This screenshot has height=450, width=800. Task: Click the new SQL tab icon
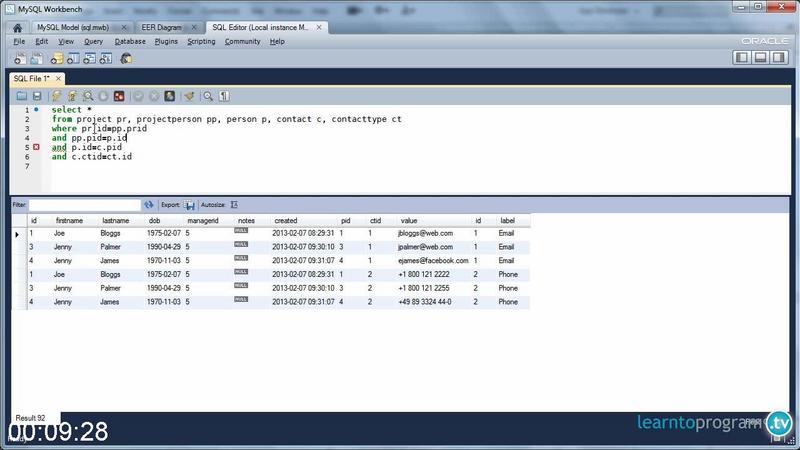coord(19,59)
